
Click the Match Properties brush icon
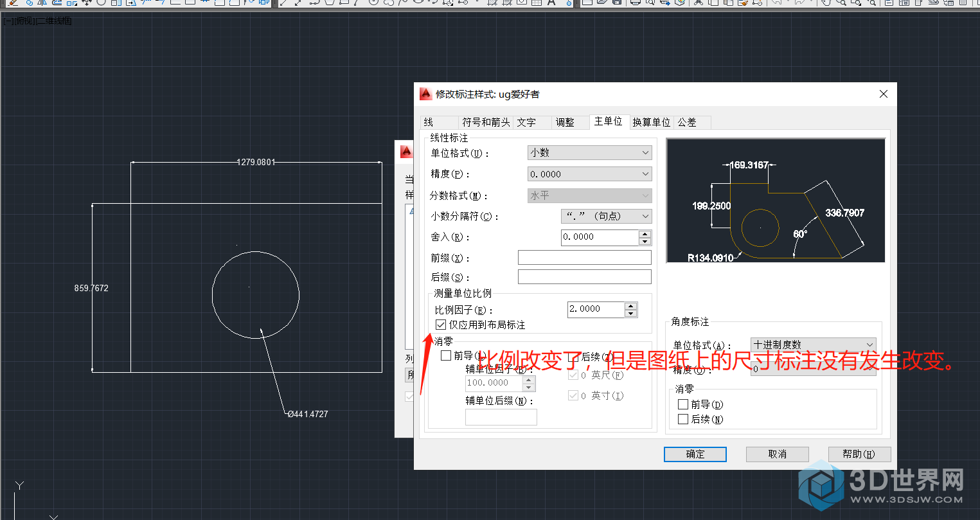pos(744,3)
